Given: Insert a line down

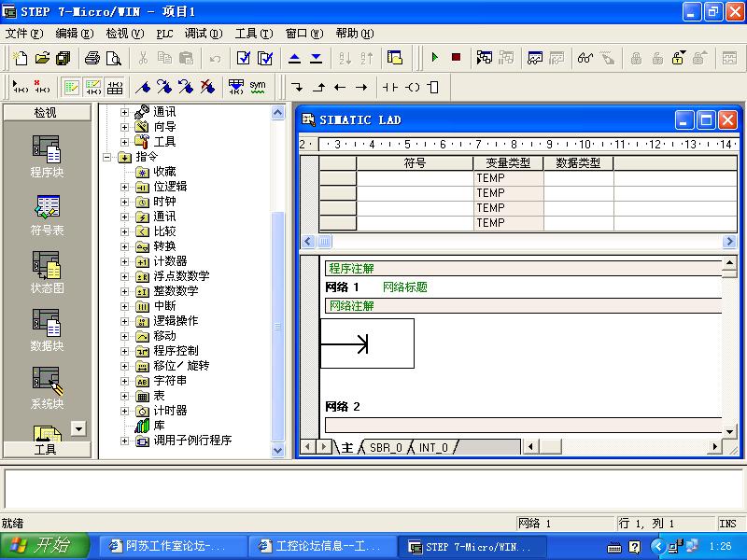Looking at the screenshot, I should pos(297,87).
